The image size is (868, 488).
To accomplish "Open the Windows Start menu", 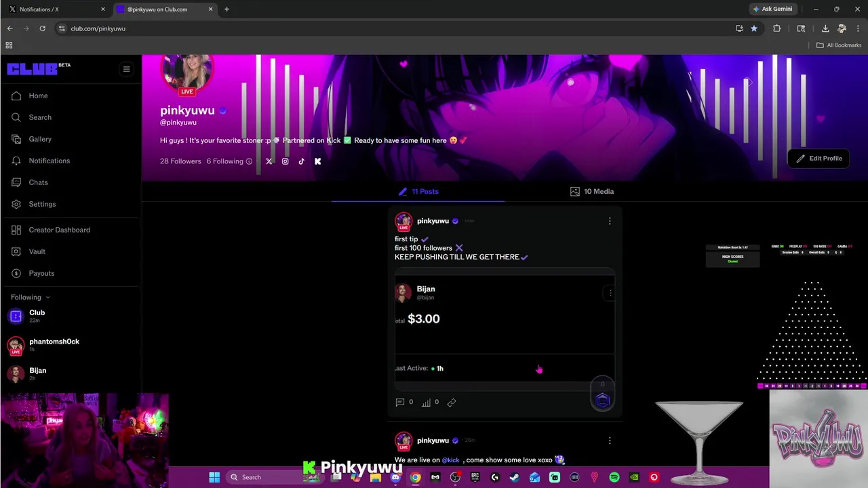I will click(214, 477).
